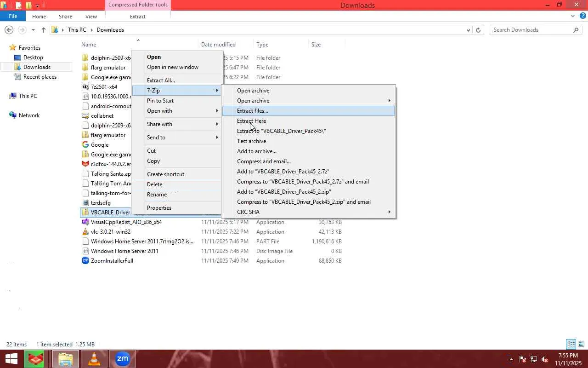The image size is (588, 368).
Task: Sort files by Size column header
Action: [x=326, y=45]
